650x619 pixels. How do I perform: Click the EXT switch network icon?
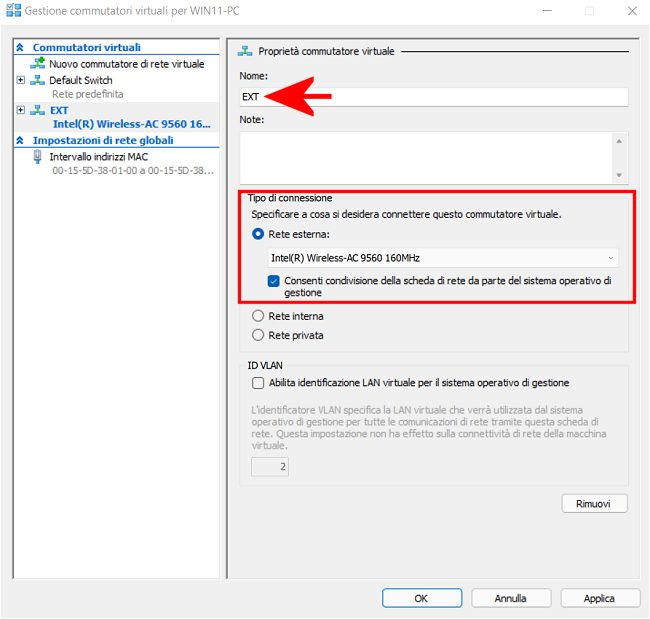pos(38,110)
